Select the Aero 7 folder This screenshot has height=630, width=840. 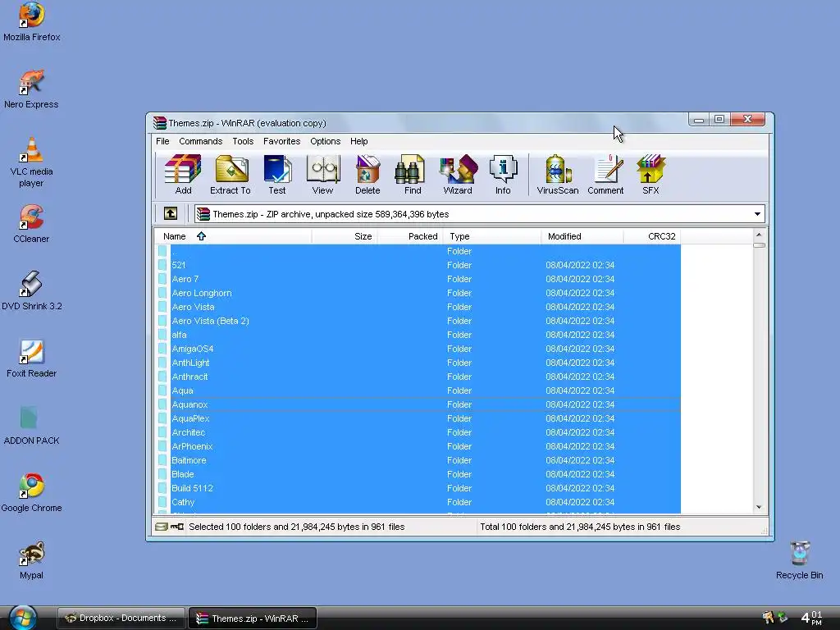(418, 279)
